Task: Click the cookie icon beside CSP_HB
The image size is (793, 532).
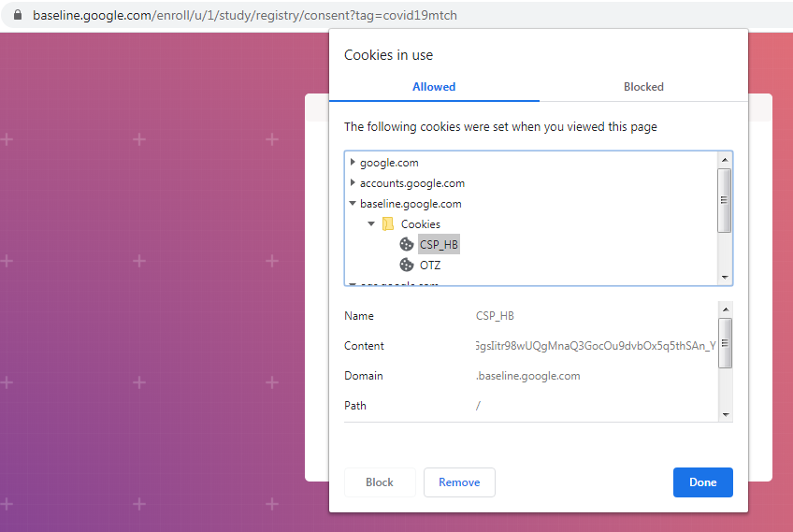Action: (x=407, y=245)
